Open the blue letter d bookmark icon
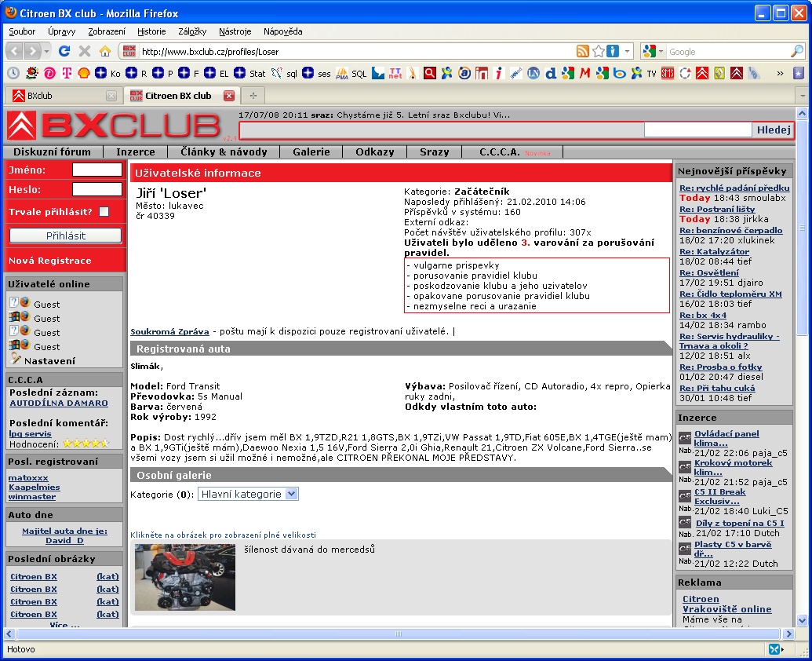The image size is (812, 661). pos(551,74)
